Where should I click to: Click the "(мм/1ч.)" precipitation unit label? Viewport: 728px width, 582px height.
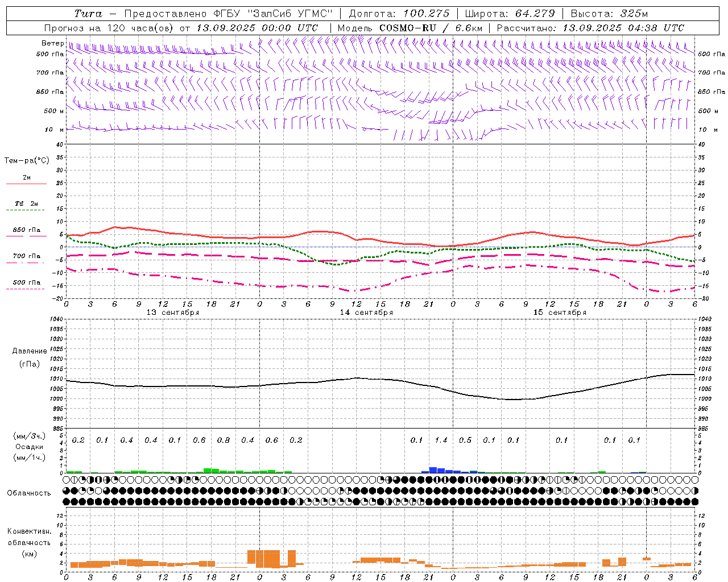pos(30,458)
